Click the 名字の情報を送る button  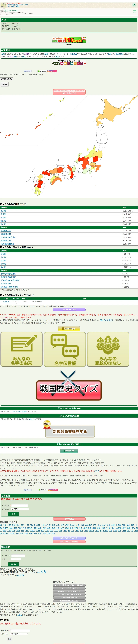coord(7,79)
